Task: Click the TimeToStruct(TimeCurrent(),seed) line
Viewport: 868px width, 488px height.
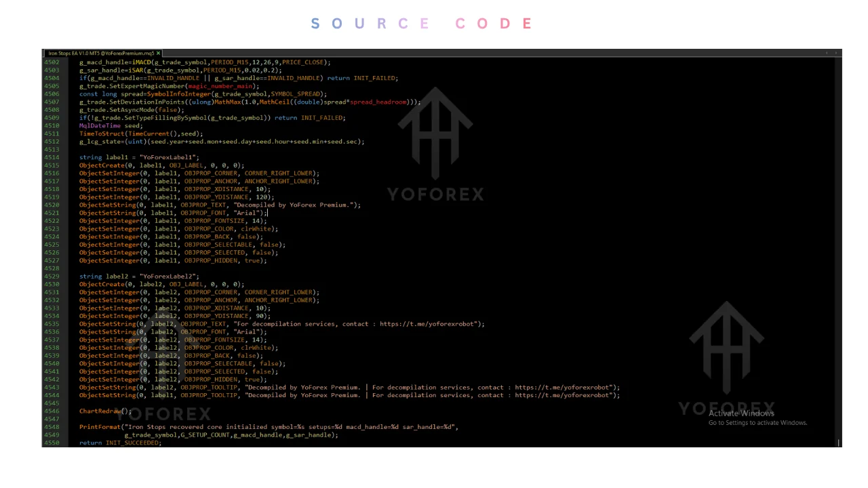Action: point(141,134)
